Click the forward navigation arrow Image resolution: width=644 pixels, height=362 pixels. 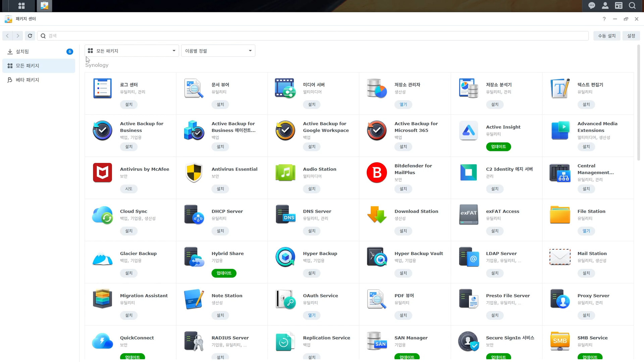18,36
